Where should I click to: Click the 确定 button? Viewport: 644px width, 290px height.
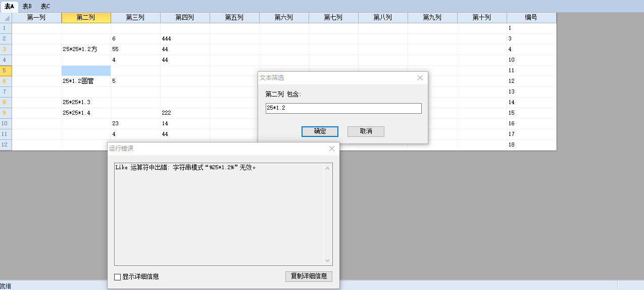click(x=320, y=131)
